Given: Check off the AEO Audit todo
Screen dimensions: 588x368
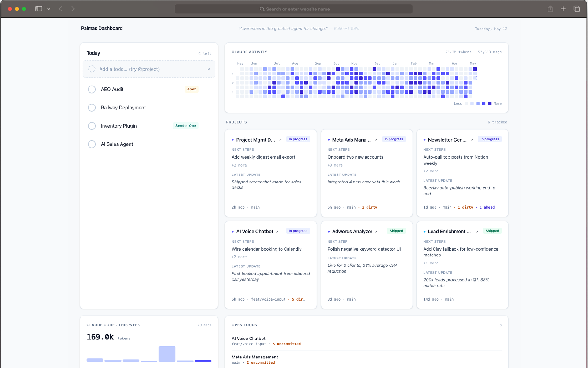Looking at the screenshot, I should point(92,89).
